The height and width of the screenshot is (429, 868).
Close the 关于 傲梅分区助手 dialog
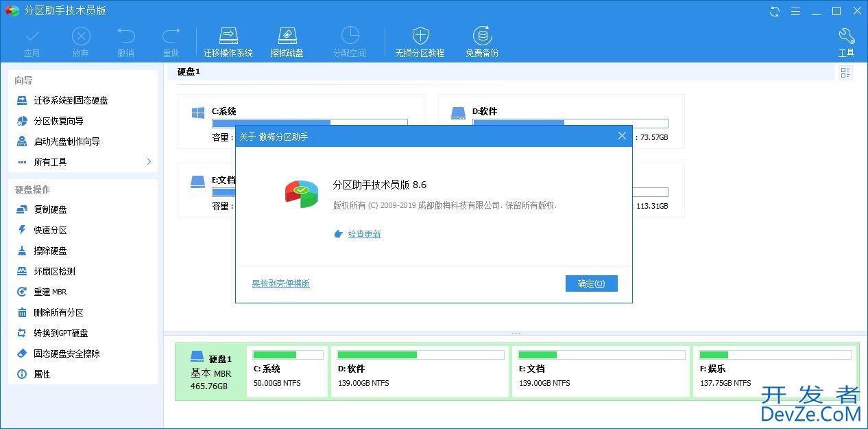(x=622, y=136)
